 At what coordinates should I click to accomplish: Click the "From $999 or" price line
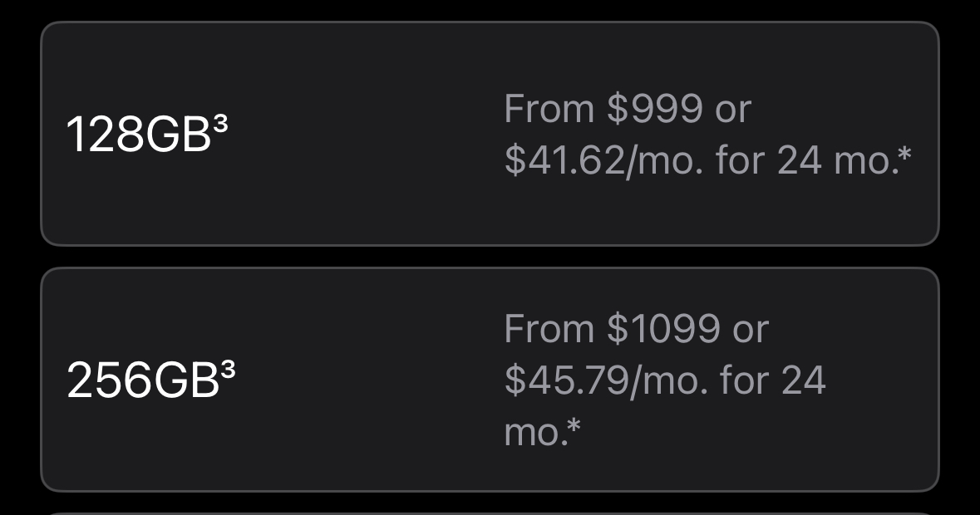click(x=627, y=109)
